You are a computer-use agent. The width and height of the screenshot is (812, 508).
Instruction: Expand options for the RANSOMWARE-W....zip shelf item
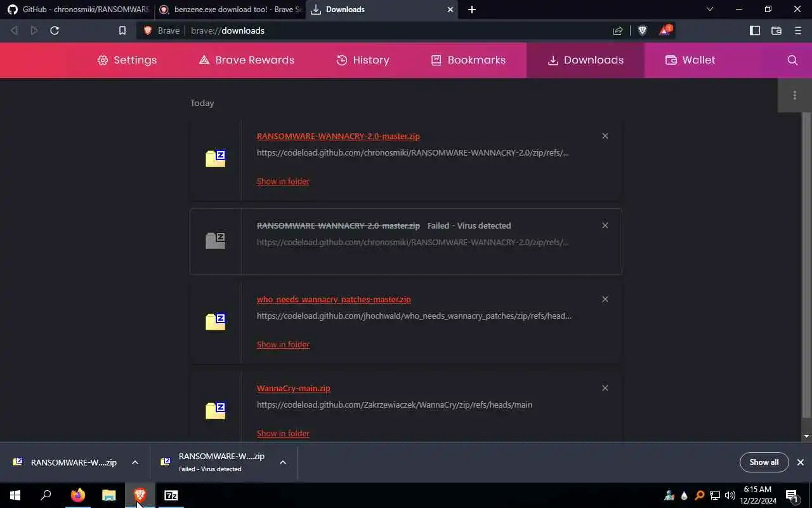point(135,462)
